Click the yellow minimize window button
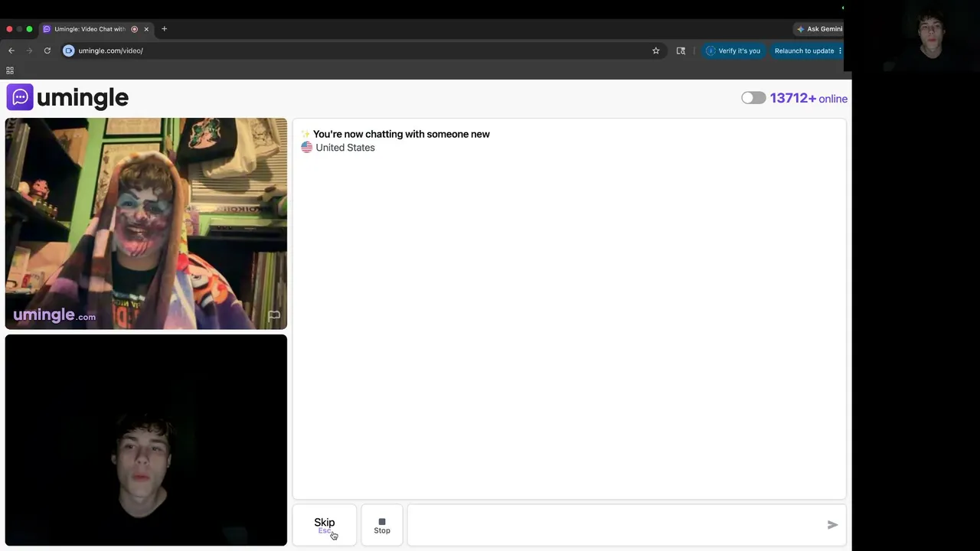 pos(19,29)
